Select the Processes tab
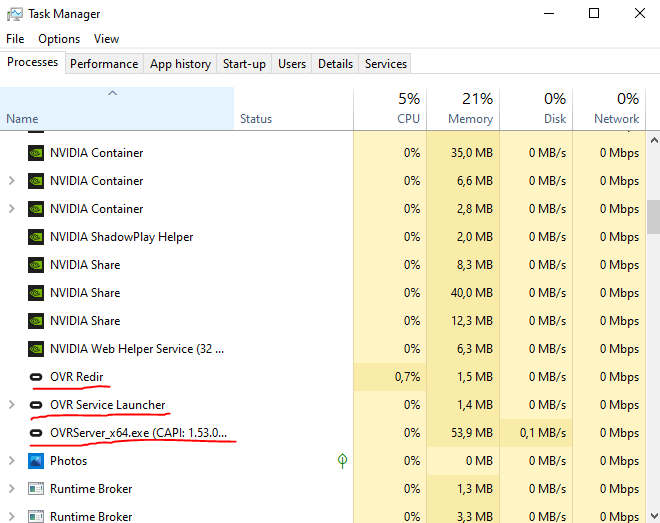The image size is (660, 523). pos(32,62)
